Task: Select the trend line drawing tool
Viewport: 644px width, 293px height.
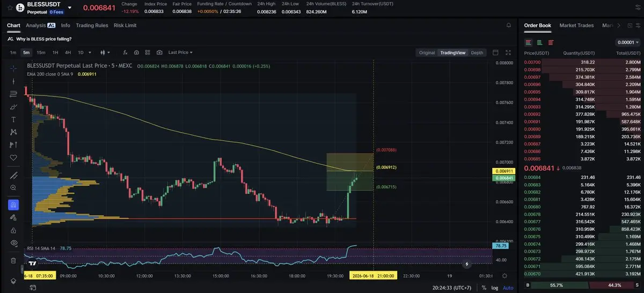Action: (x=13, y=81)
